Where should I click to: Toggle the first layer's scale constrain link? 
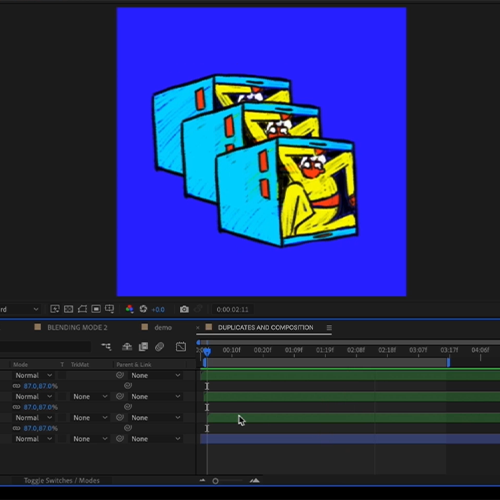pyautogui.click(x=16, y=386)
